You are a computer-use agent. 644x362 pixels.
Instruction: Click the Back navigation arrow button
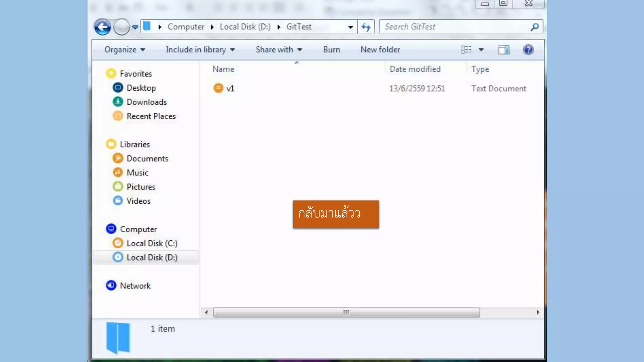coord(103,27)
